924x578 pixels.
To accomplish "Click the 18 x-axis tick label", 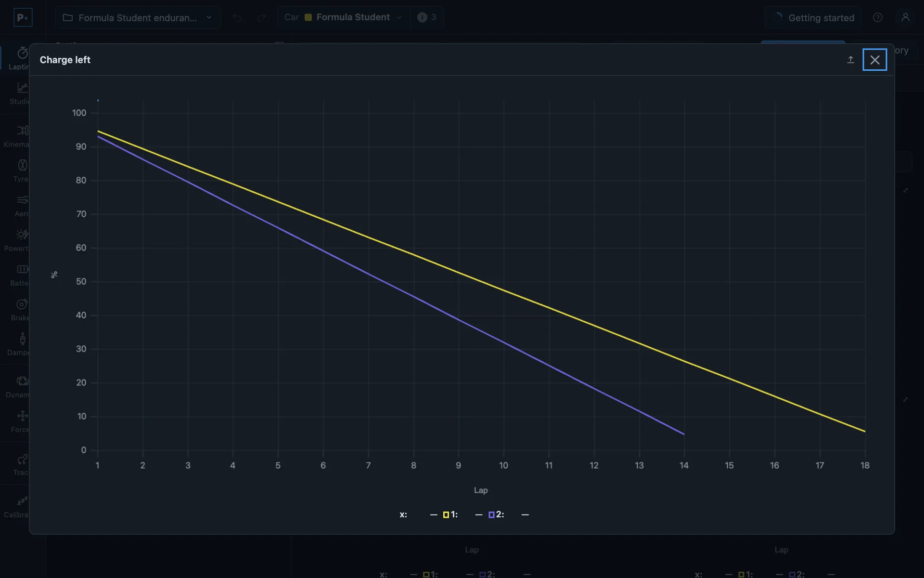I will 865,465.
